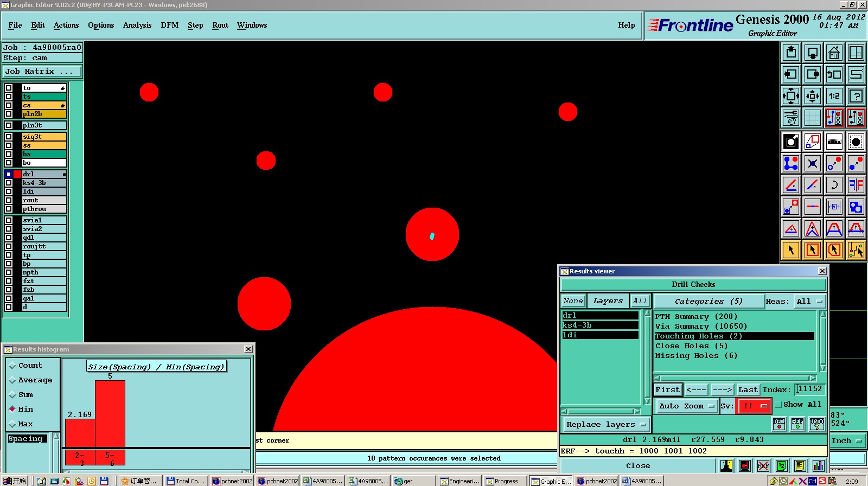Click the First button in Results viewer
868x486 pixels.
pos(667,390)
